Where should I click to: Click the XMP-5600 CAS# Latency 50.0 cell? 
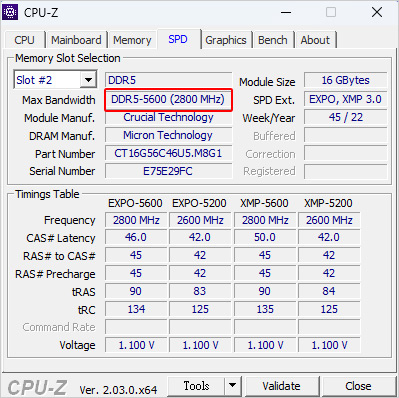point(265,237)
